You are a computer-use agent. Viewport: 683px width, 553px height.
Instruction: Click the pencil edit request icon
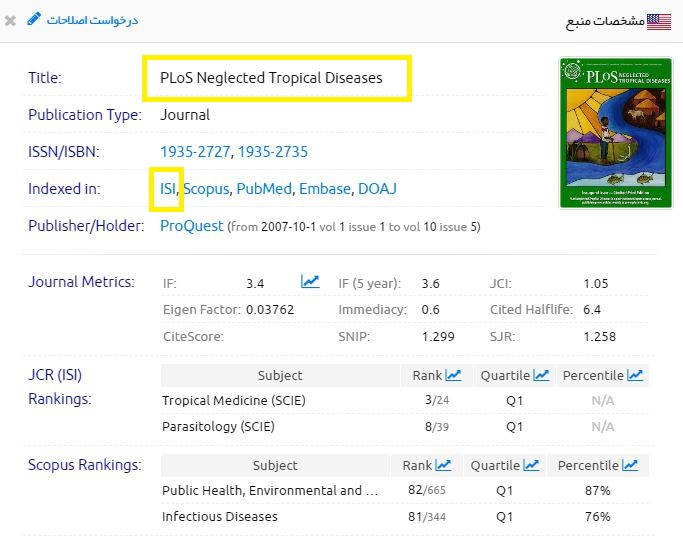(34, 19)
